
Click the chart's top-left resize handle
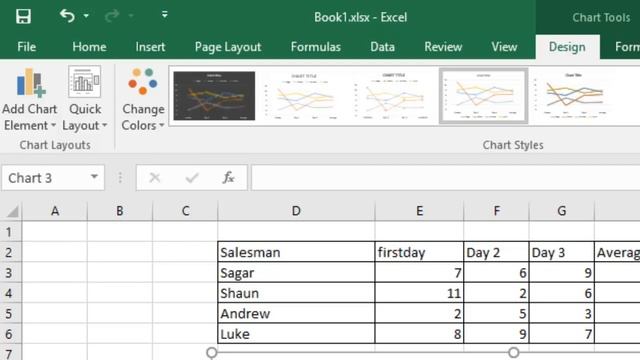tap(211, 353)
